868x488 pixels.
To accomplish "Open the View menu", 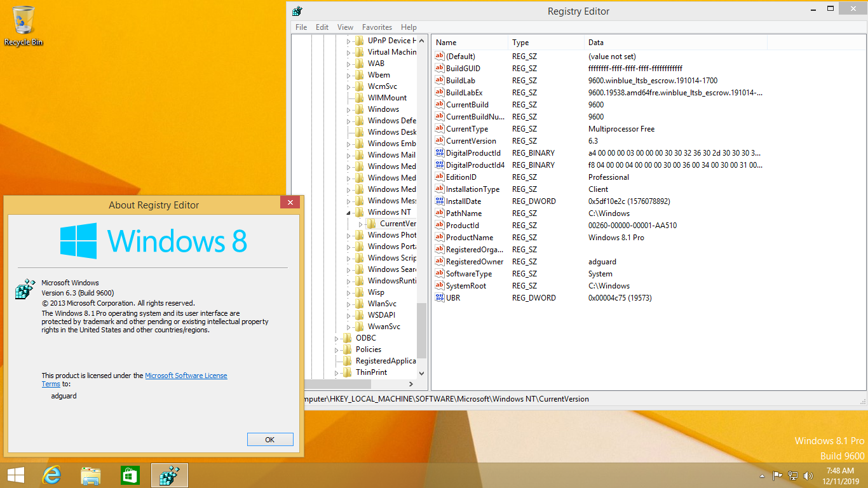I will 345,27.
